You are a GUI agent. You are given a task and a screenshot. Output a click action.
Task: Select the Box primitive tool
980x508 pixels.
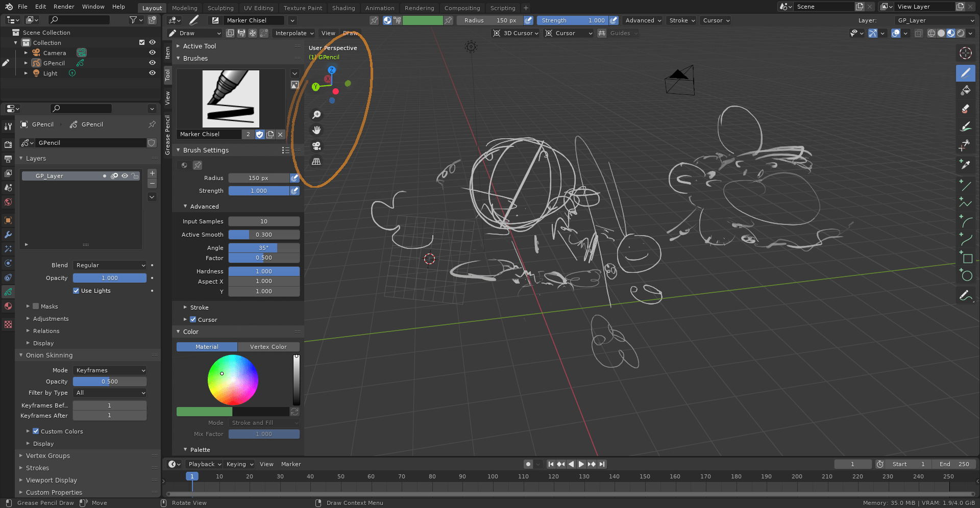pos(965,257)
